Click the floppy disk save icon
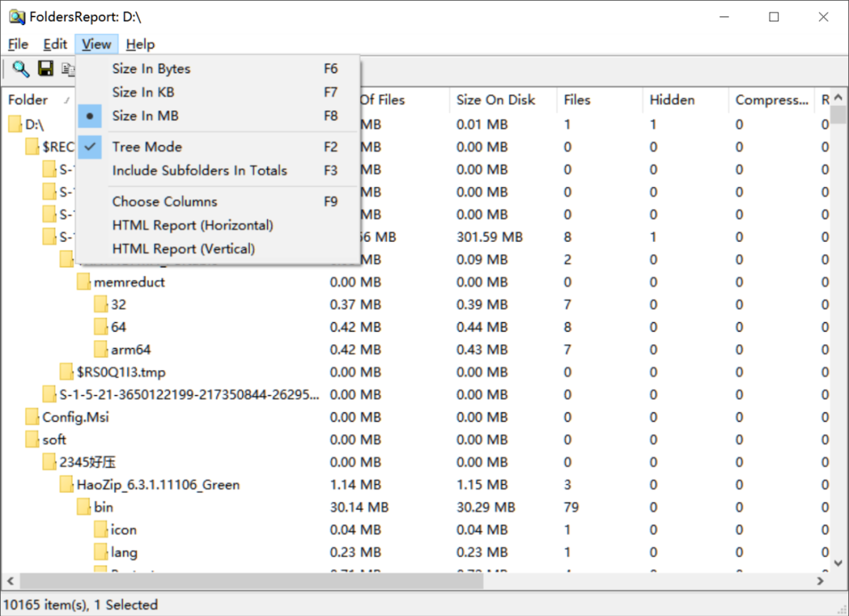Screen dimensions: 849x616 pos(46,69)
